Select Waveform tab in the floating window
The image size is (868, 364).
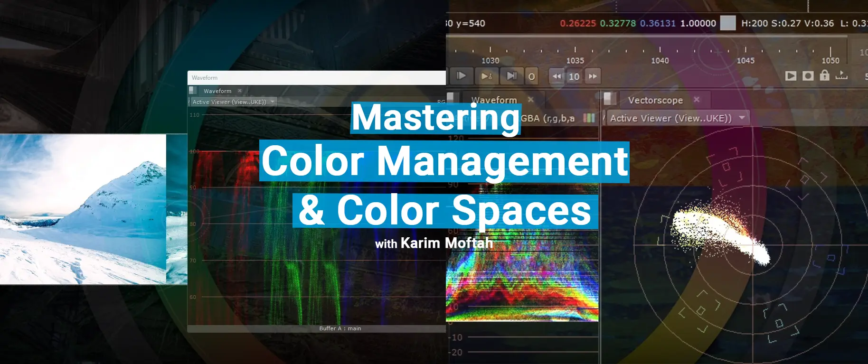pyautogui.click(x=217, y=91)
